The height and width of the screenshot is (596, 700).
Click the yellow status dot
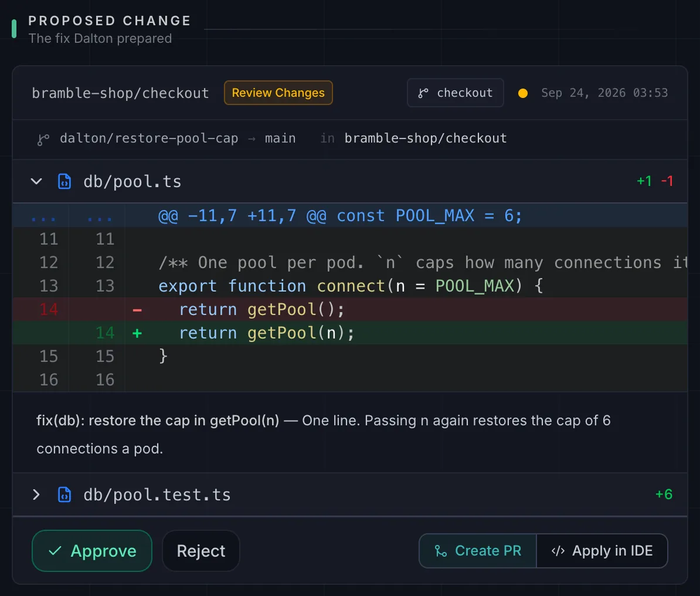(523, 93)
